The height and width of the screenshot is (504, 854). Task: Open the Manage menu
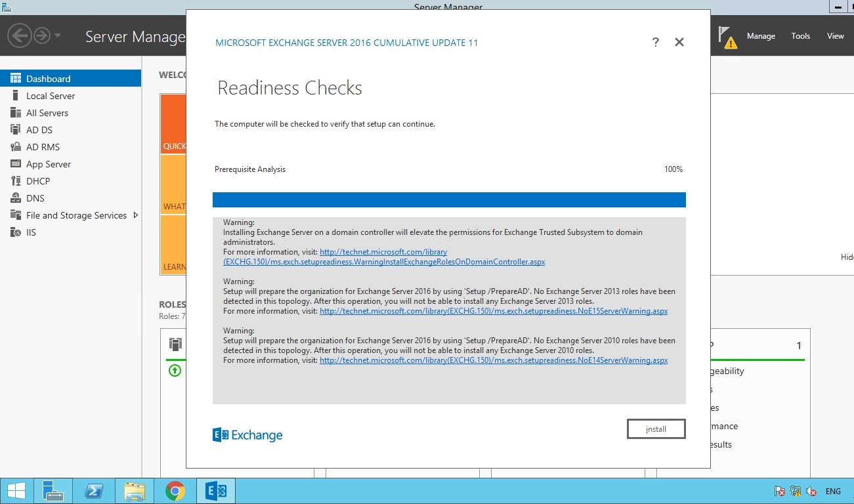761,36
